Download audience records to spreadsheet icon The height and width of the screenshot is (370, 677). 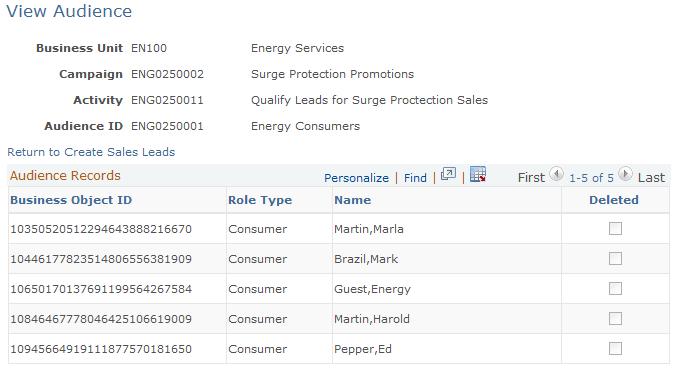tap(478, 174)
